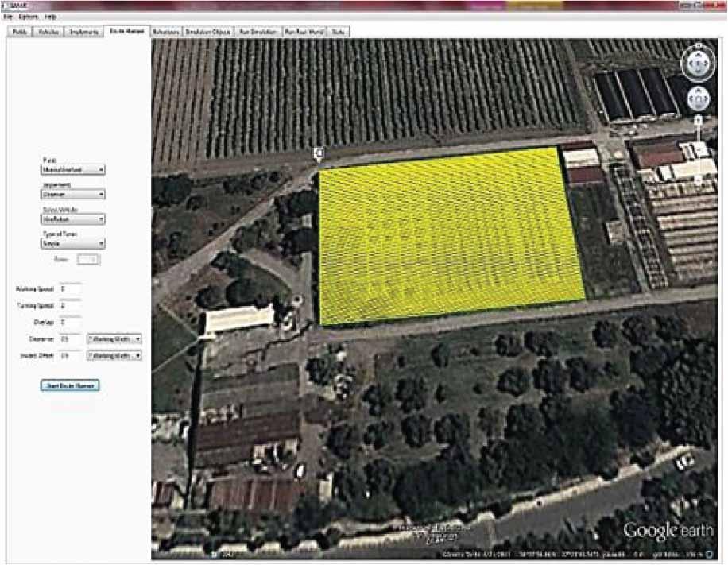Viewport: 728px width, 565px height.
Task: Switch to the Fields tab
Action: click(x=21, y=32)
